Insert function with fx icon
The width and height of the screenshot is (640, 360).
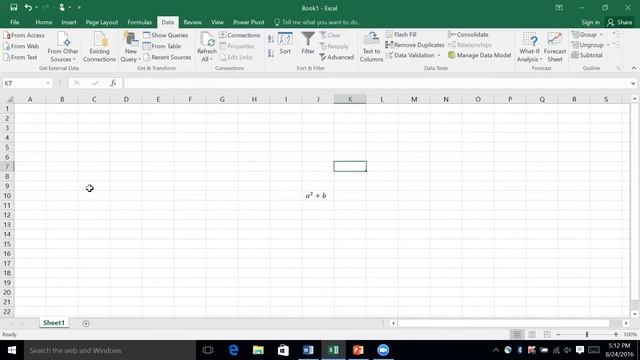coord(113,83)
